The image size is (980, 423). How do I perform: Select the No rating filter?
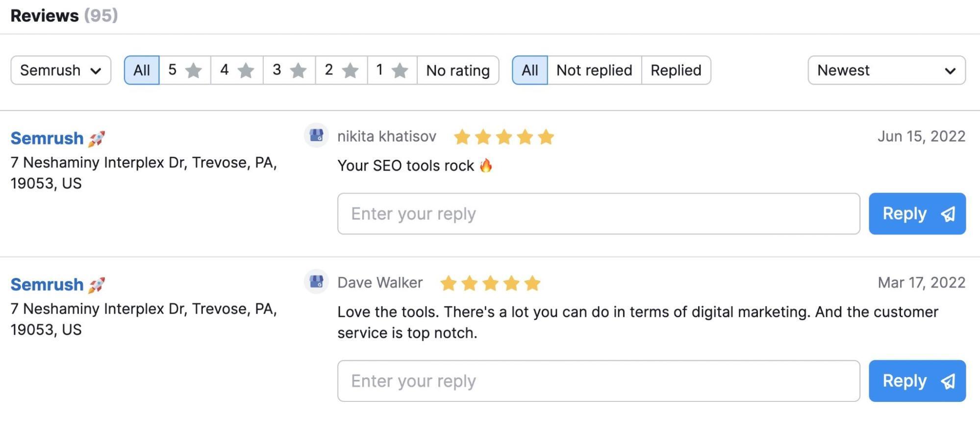457,70
